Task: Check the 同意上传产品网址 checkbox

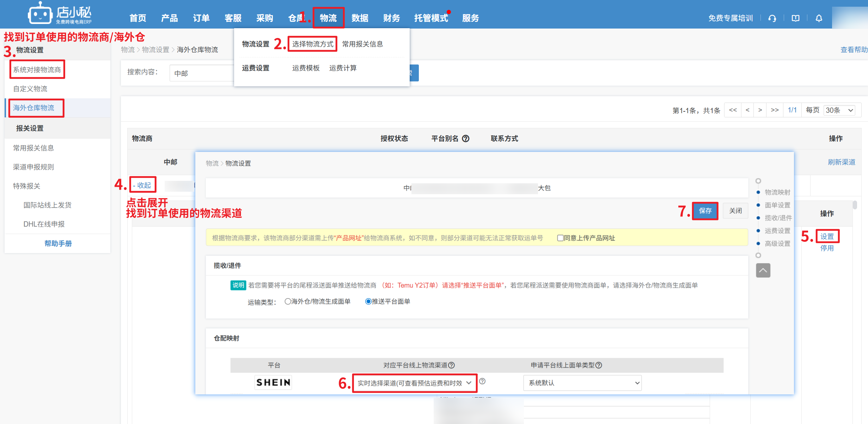Action: [560, 238]
